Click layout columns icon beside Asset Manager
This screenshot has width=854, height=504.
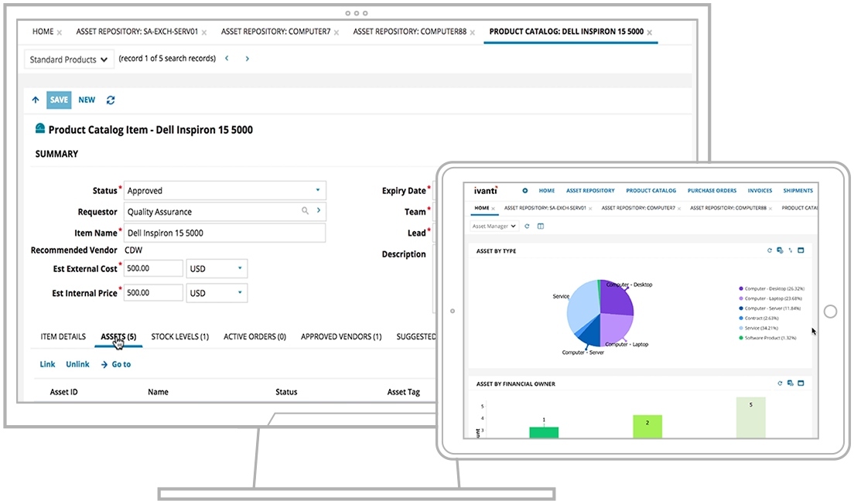540,226
